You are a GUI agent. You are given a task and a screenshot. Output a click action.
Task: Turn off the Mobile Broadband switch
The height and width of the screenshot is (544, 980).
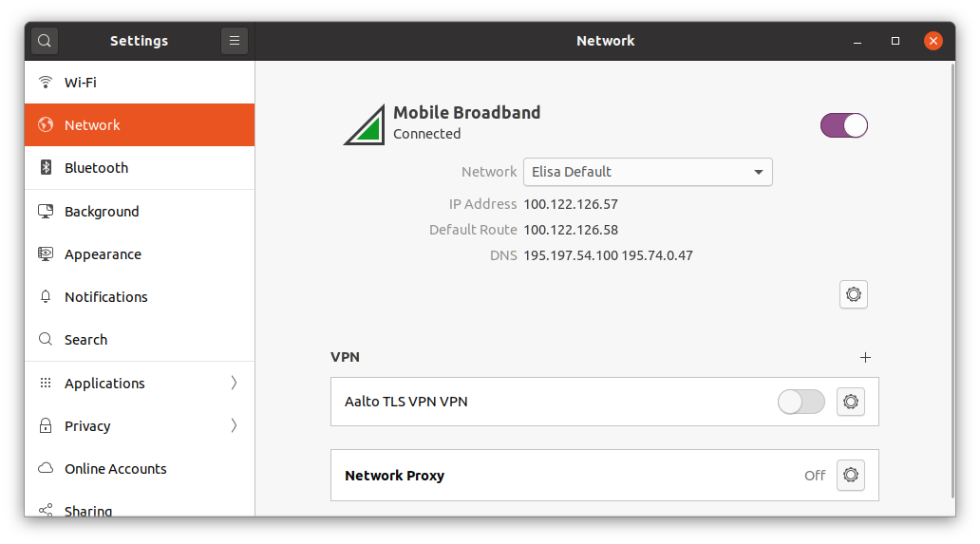point(843,125)
